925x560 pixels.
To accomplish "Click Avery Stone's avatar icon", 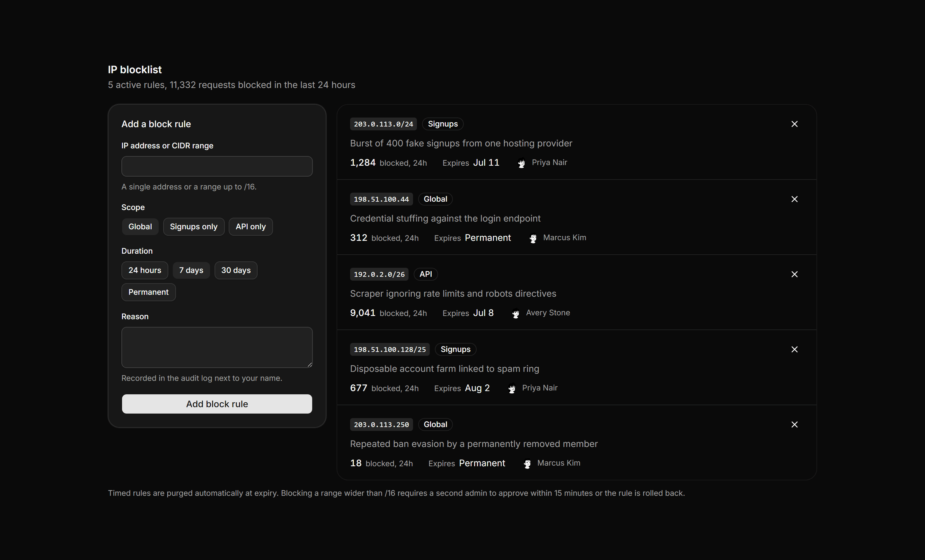I will 516,313.
